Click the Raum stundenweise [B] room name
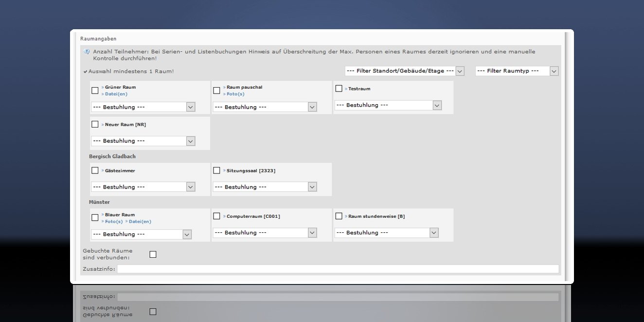 pos(376,216)
